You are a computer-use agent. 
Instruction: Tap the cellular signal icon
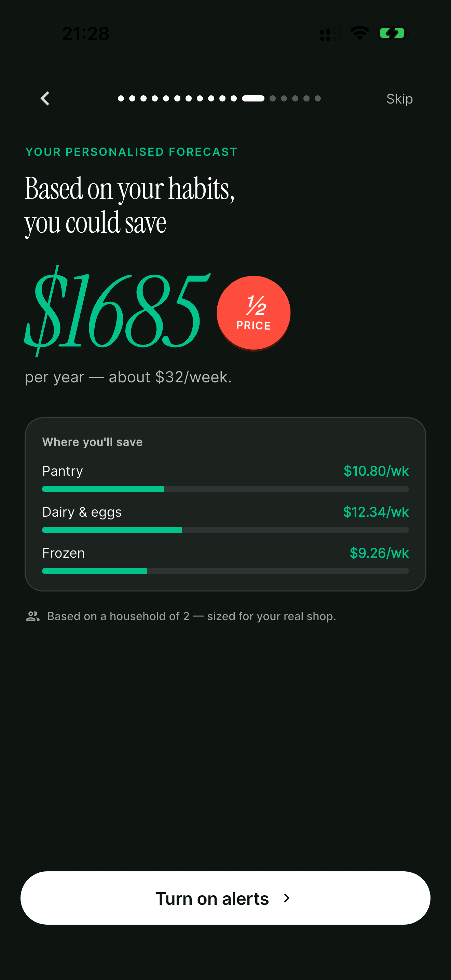coord(330,34)
